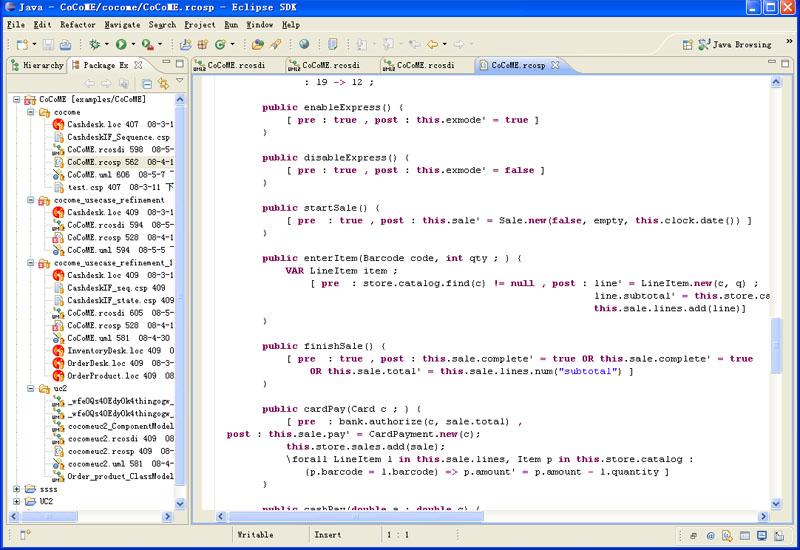Screen dimensions: 800x550
Task: Close the CoCoME.rcosp editor tab
Action: click(x=555, y=65)
